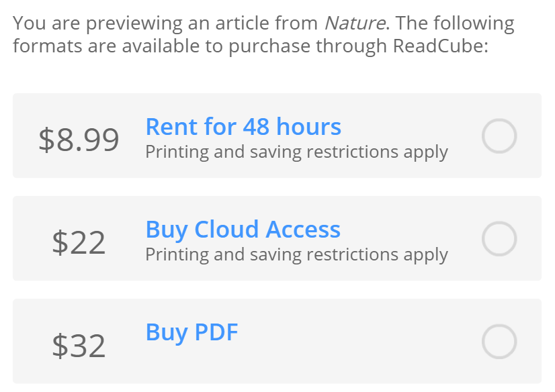This screenshot has height=392, width=555.
Task: Click the word "ReadCube" in the header
Action: 437,46
